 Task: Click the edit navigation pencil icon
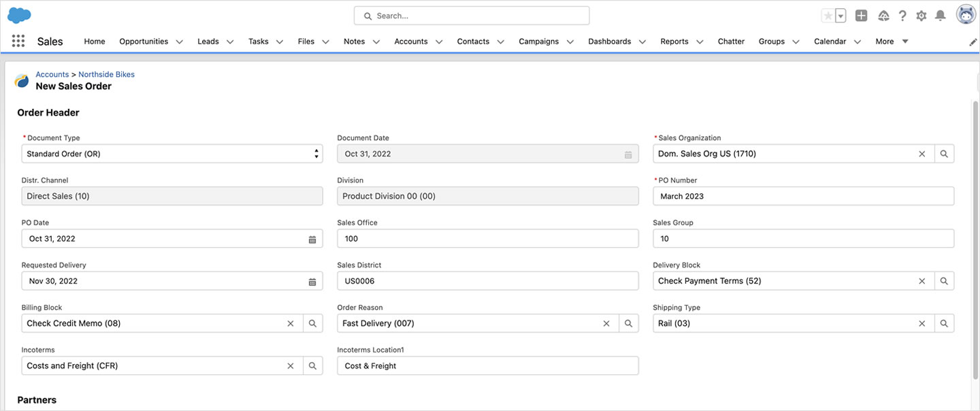(x=973, y=42)
